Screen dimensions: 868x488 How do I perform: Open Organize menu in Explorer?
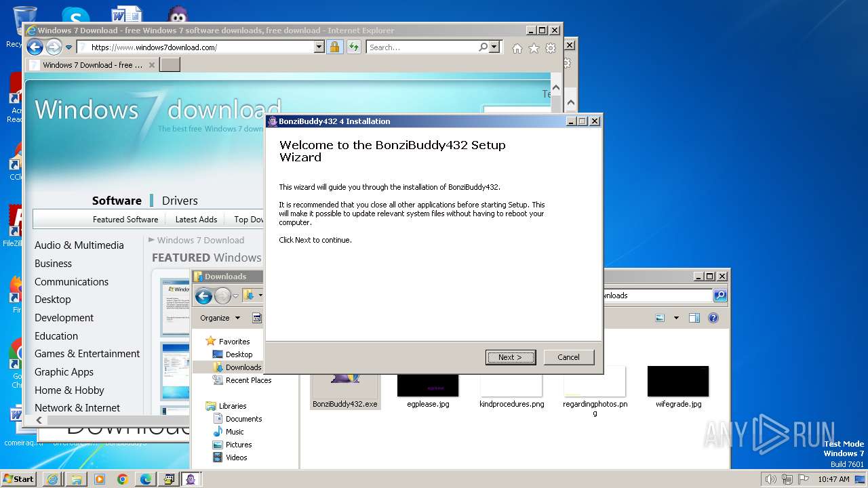point(220,318)
